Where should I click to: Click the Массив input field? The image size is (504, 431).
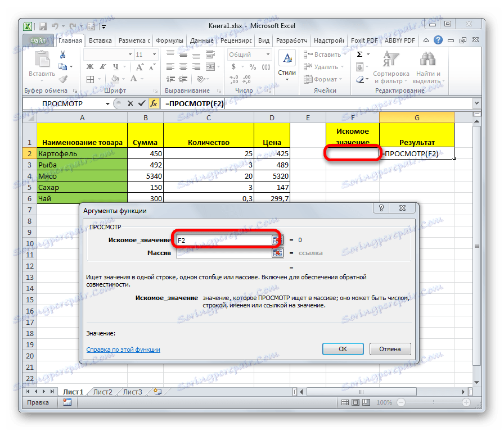pos(224,253)
